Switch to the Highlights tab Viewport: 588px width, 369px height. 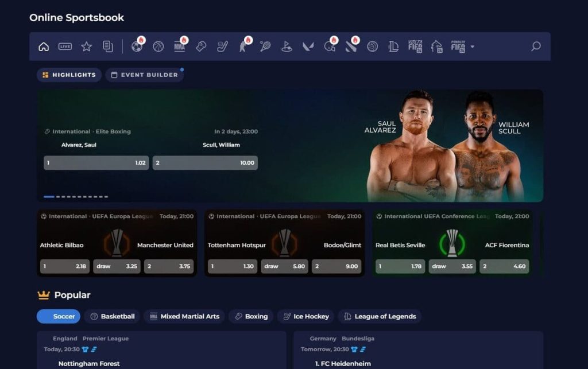69,75
